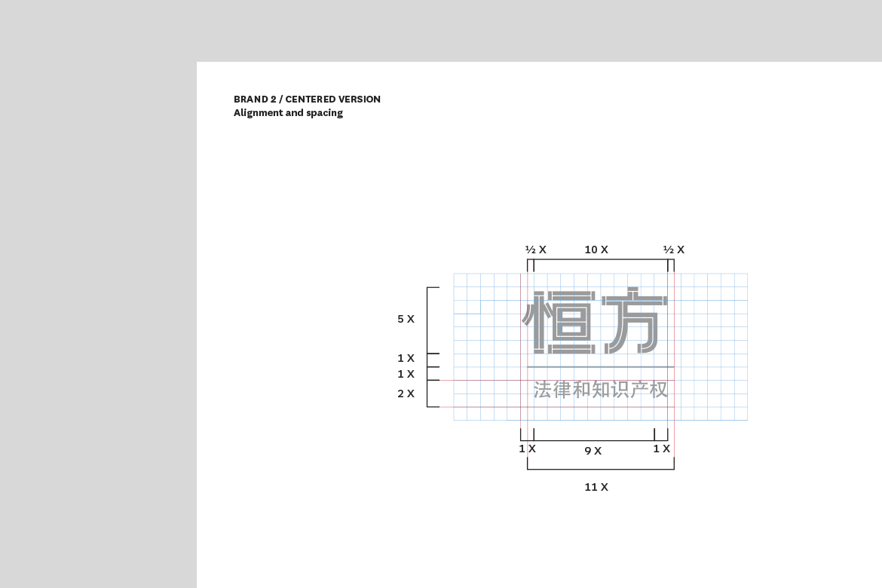Click the 11 X bottom measurement label
Screen dimensions: 882x588
[596, 487]
